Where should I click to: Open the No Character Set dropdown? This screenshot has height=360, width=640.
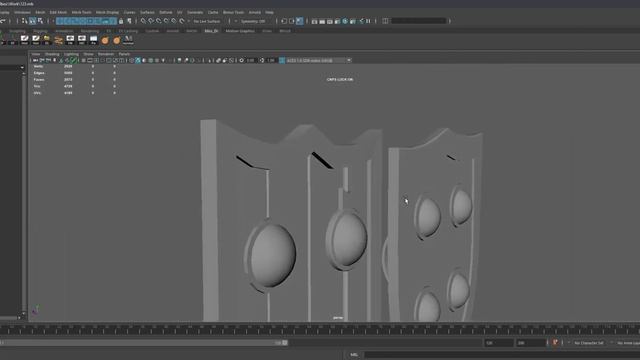(x=588, y=343)
